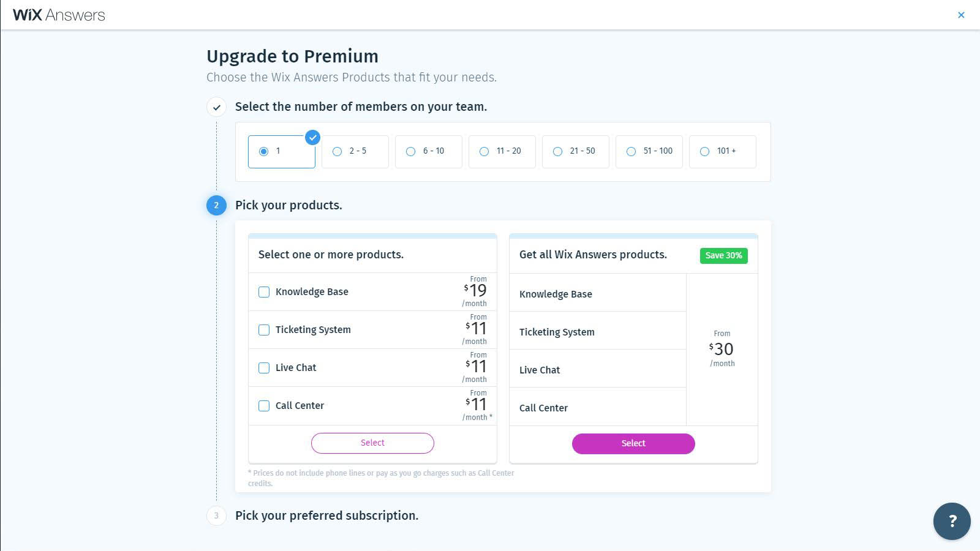The width and height of the screenshot is (980, 551).
Task: Click the step 2 numbered circle
Action: pyautogui.click(x=216, y=205)
